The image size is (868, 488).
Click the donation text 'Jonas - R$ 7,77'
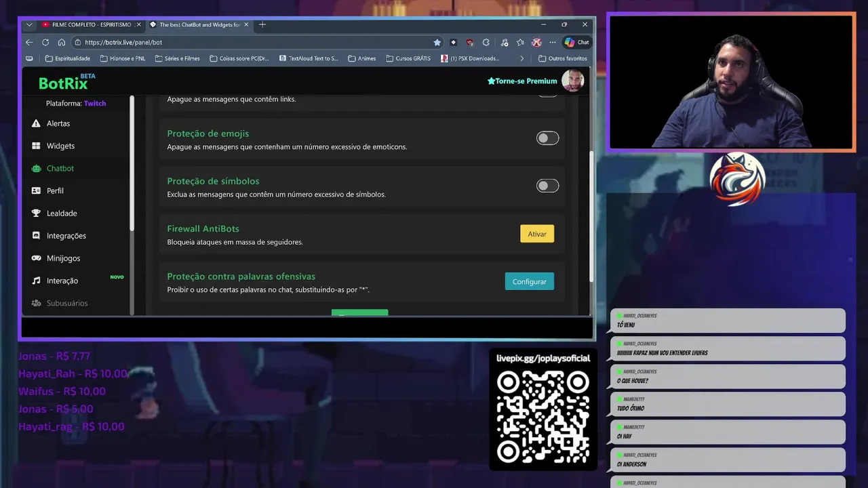[54, 356]
